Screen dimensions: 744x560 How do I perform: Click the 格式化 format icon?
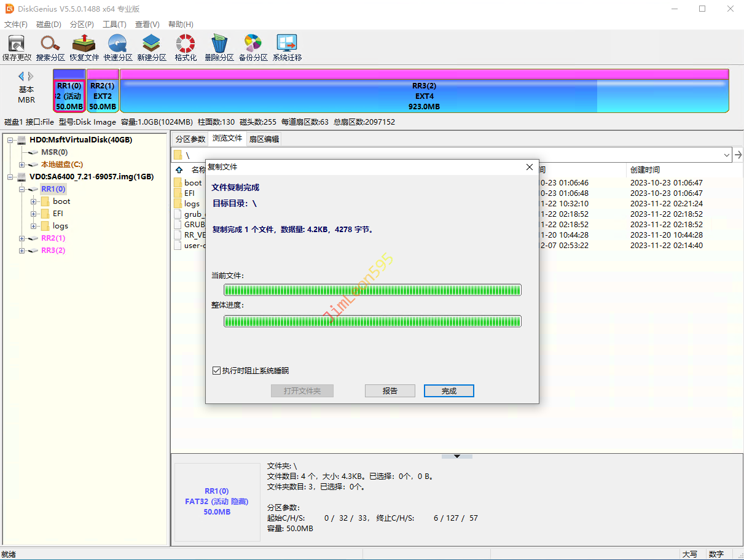[186, 47]
